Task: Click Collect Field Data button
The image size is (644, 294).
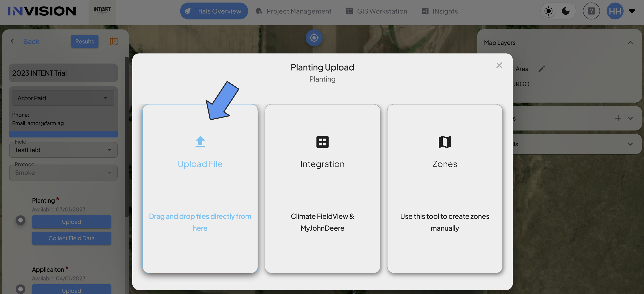Action: (71, 238)
